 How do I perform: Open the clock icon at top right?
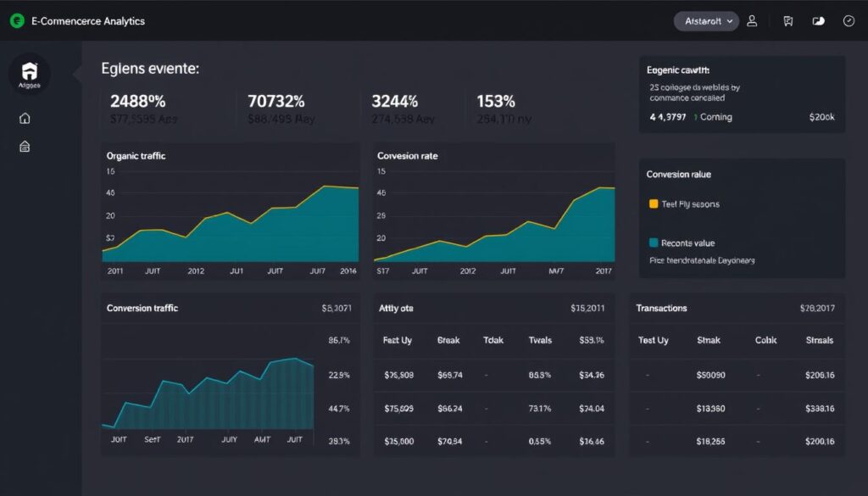point(849,20)
